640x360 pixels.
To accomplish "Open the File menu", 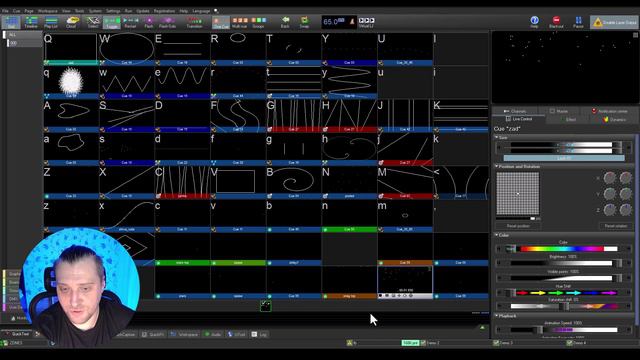I will (x=5, y=11).
